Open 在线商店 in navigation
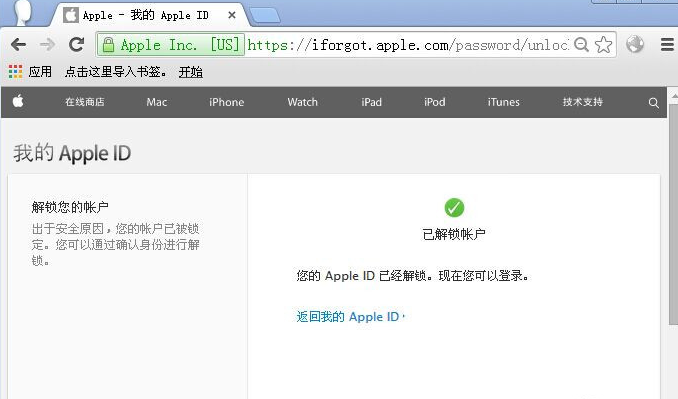678x399 pixels. [x=85, y=102]
